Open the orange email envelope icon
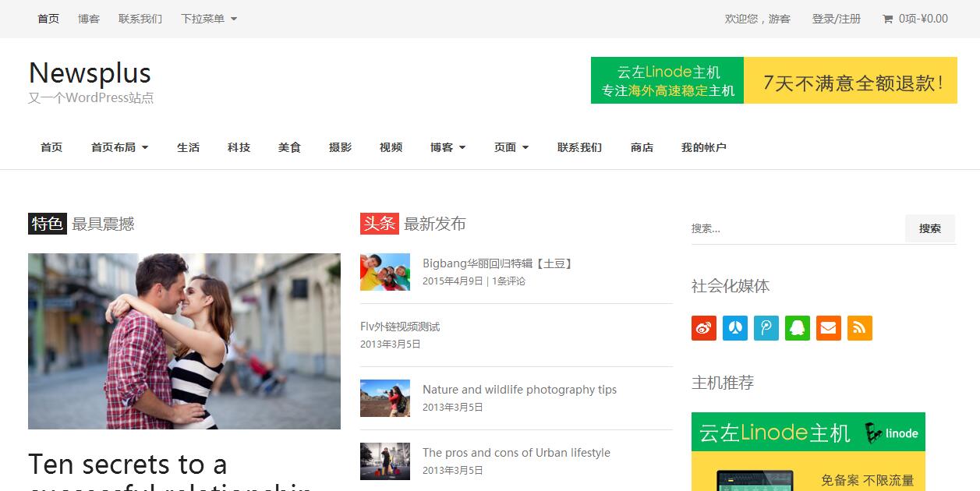The width and height of the screenshot is (980, 491). (829, 328)
